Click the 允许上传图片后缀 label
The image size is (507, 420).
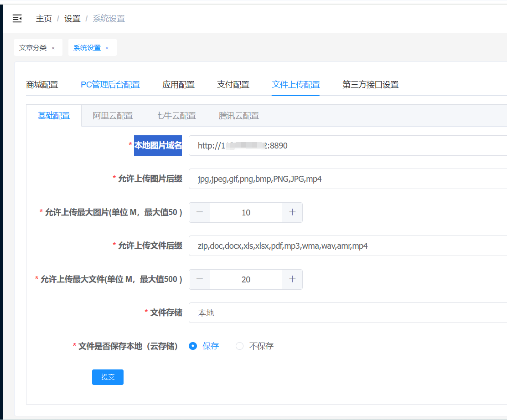[150, 179]
